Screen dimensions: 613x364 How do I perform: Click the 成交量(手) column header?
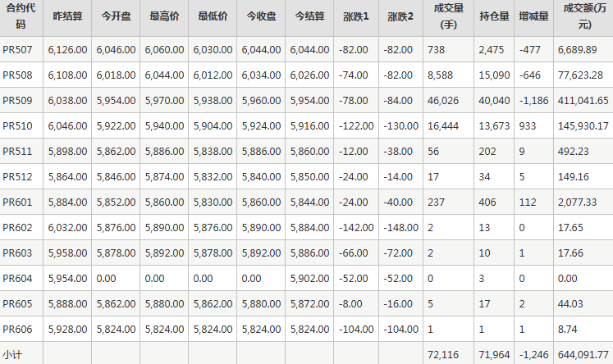pyautogui.click(x=448, y=16)
